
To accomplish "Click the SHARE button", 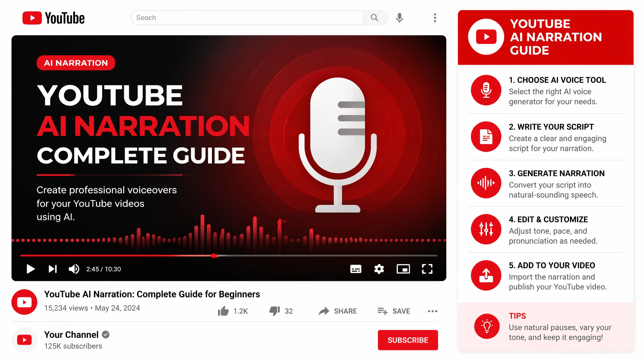I will coord(338,311).
